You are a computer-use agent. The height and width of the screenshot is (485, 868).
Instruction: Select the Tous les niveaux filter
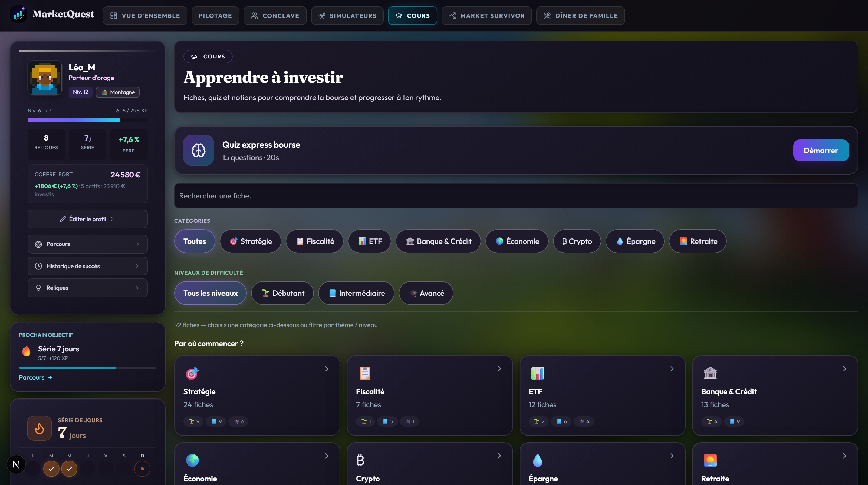(x=210, y=293)
